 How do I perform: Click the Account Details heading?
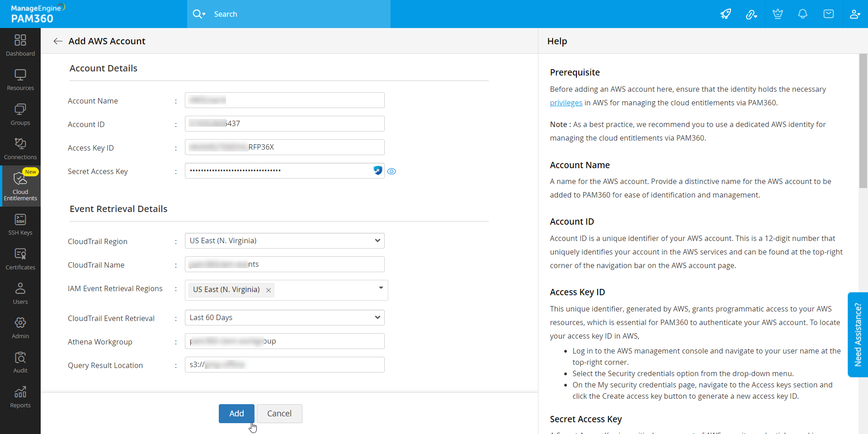(x=104, y=68)
